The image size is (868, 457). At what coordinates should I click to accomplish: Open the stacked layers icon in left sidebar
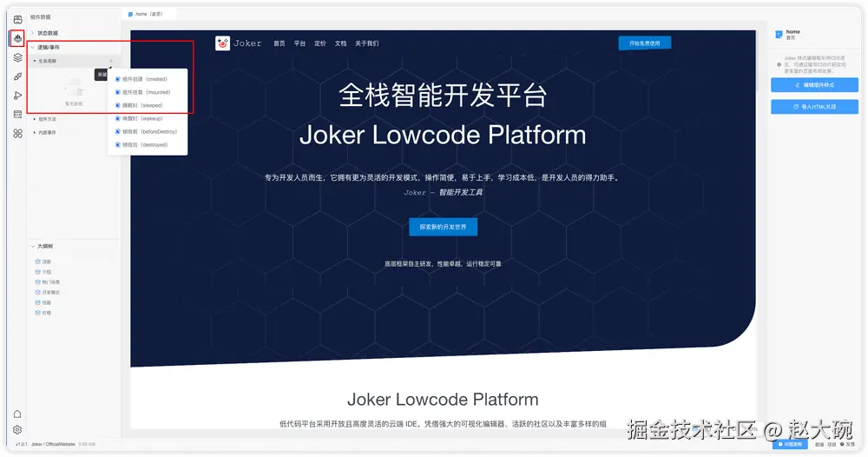tap(17, 57)
